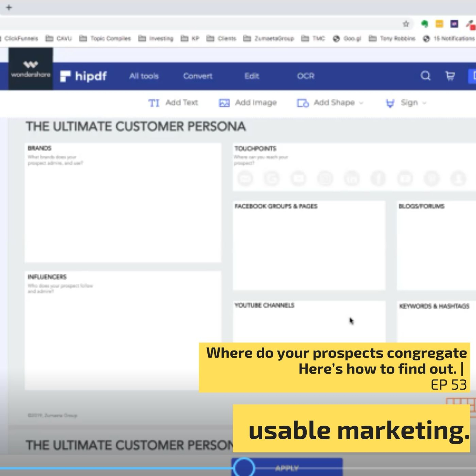Bookmark this page with the star icon

pyautogui.click(x=406, y=24)
